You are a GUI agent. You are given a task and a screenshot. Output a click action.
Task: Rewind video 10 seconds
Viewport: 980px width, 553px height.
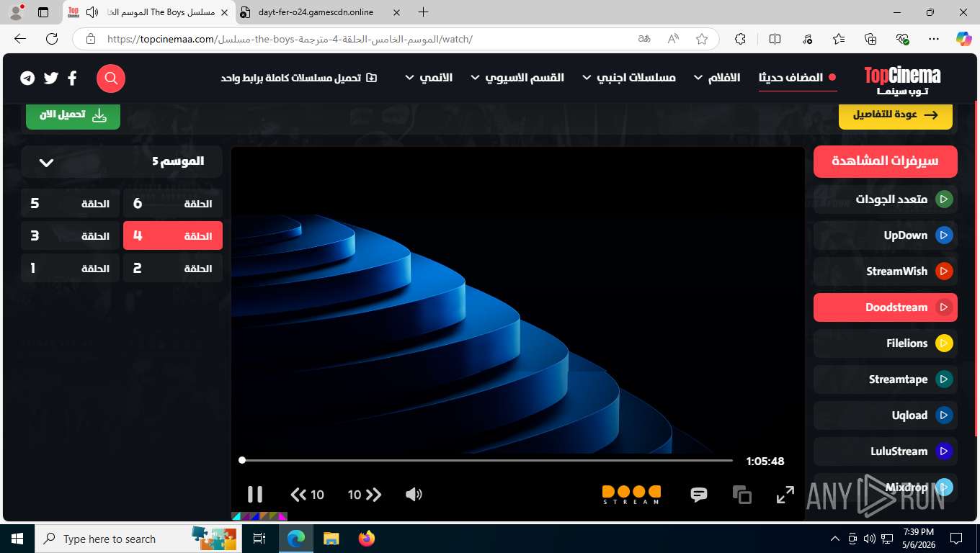pos(308,495)
